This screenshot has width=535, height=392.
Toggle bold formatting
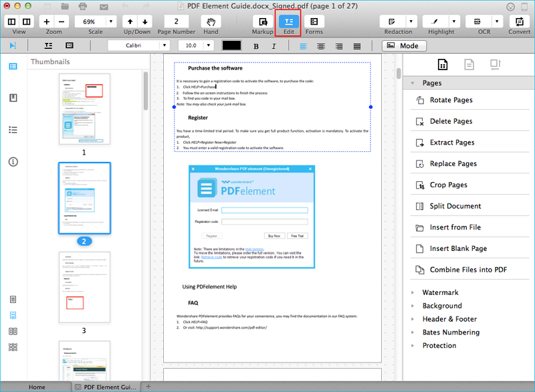(x=256, y=46)
